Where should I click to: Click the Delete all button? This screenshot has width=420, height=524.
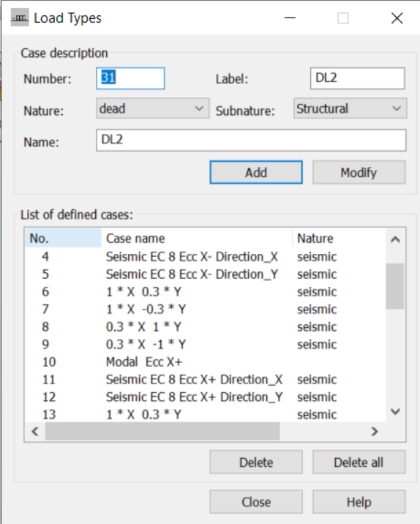[x=359, y=463]
